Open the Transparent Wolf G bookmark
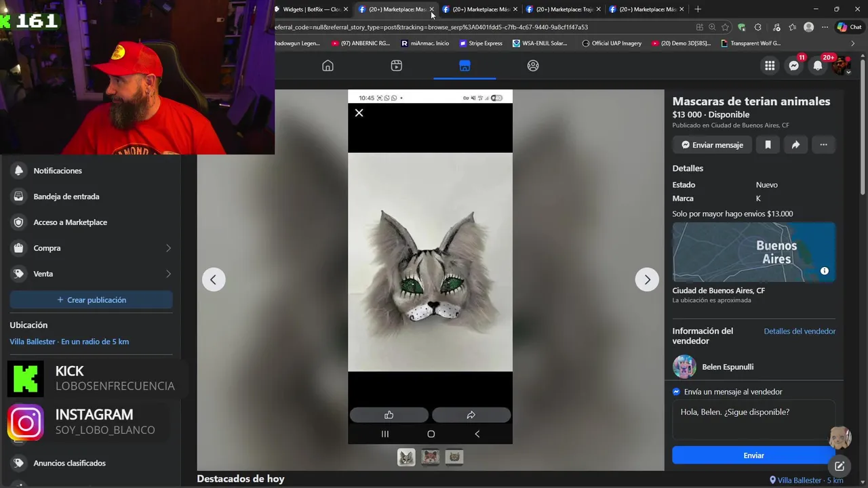The height and width of the screenshot is (488, 868). click(x=751, y=43)
